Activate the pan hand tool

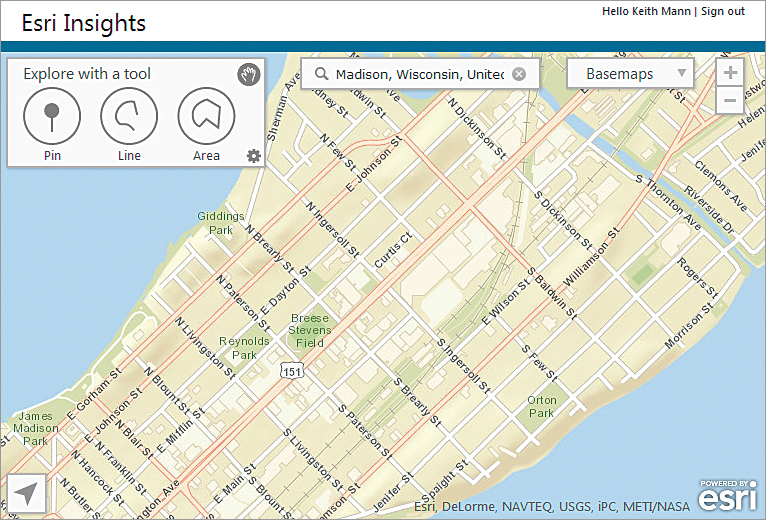249,74
